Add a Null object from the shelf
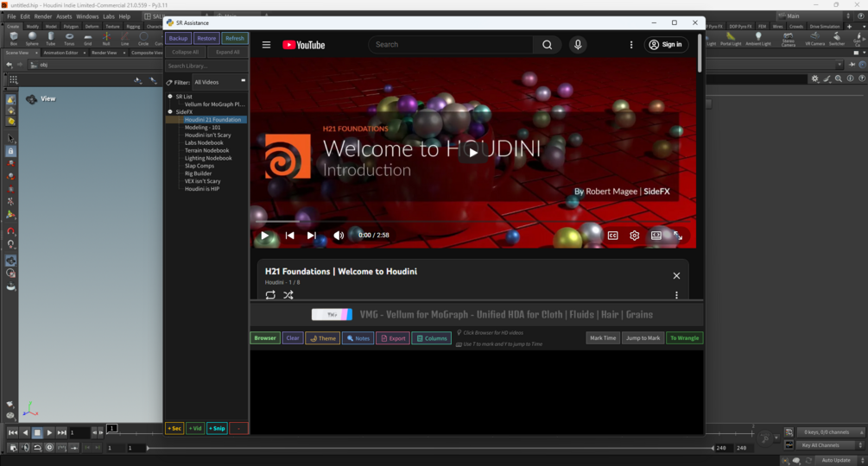 click(106, 38)
